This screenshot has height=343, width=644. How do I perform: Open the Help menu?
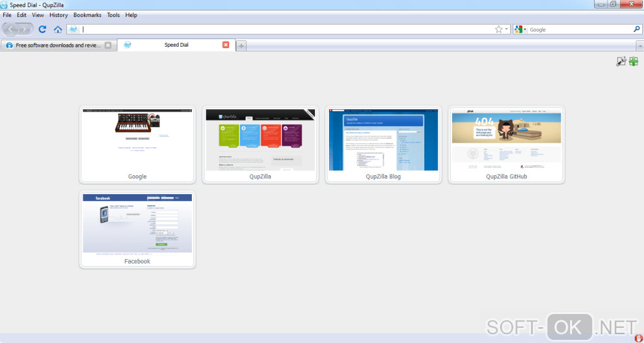point(131,15)
